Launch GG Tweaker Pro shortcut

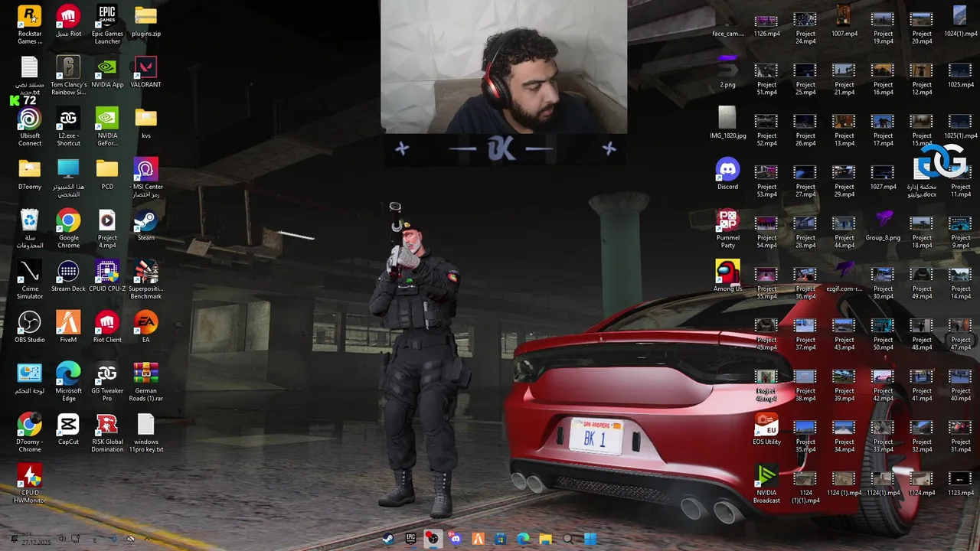pyautogui.click(x=107, y=381)
